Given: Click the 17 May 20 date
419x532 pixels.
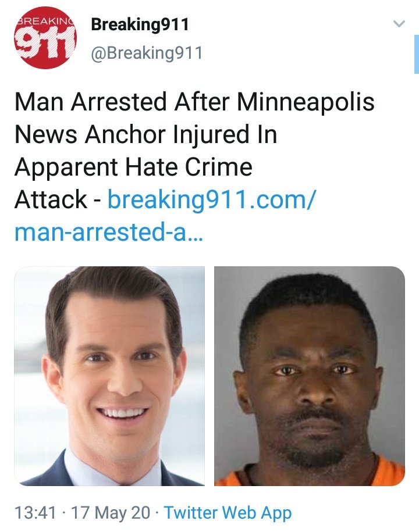Looking at the screenshot, I should pos(111,512).
